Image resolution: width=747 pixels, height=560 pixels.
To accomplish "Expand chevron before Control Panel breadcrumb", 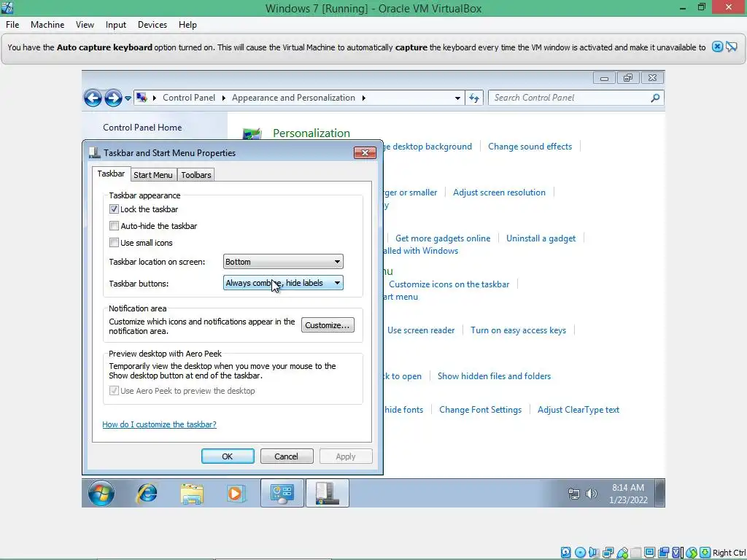I will 155,98.
